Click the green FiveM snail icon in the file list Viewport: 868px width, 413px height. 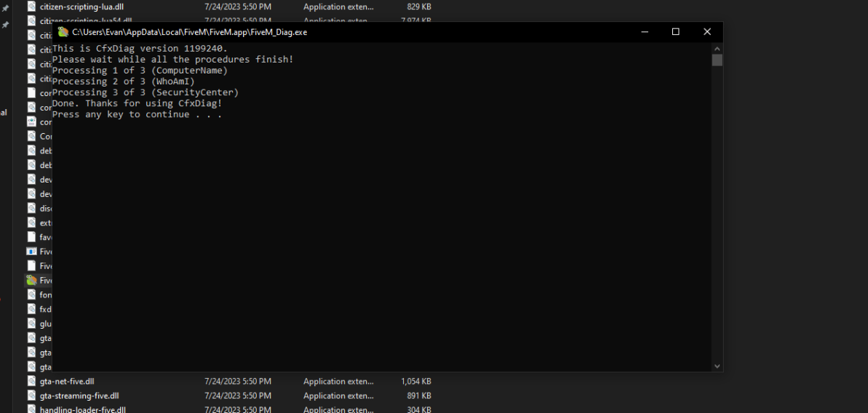coord(31,281)
